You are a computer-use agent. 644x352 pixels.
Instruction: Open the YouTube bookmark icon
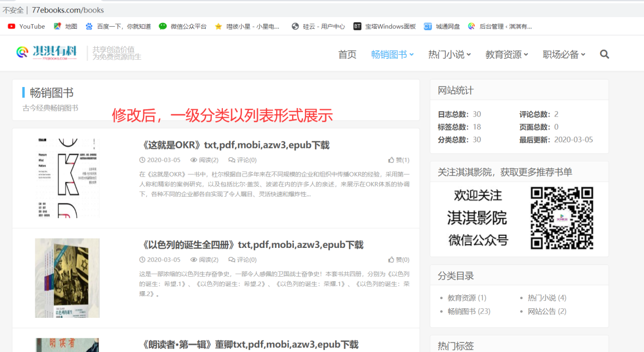[11, 26]
